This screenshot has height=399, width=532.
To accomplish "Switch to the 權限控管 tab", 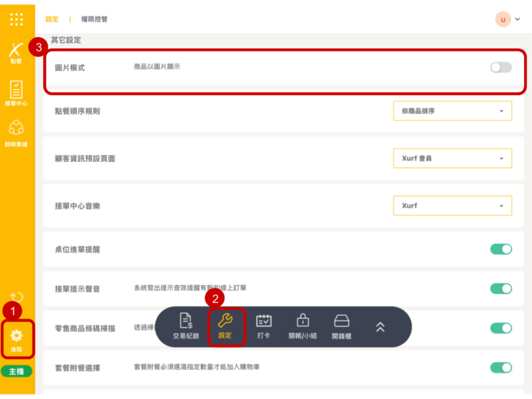I will click(94, 19).
